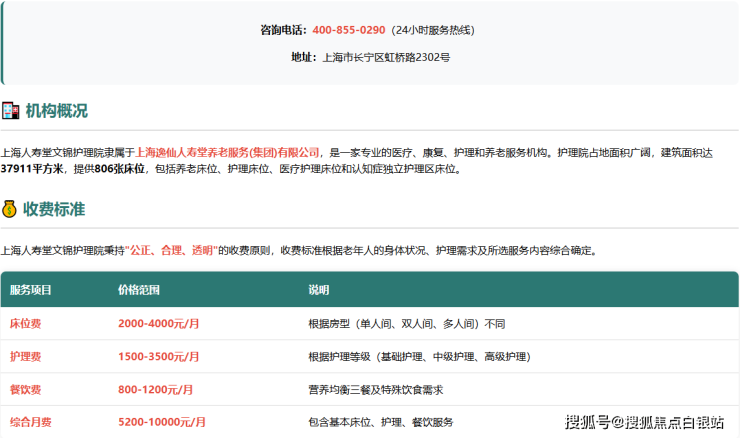This screenshot has width=740, height=438.
Task: Click the address 上海市长宁区虹桥路2302号
Action: (386, 57)
